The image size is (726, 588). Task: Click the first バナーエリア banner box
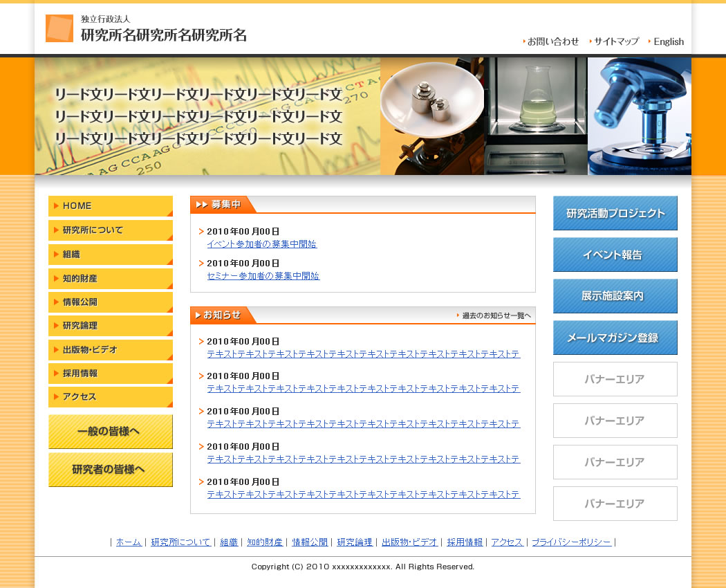coord(615,379)
